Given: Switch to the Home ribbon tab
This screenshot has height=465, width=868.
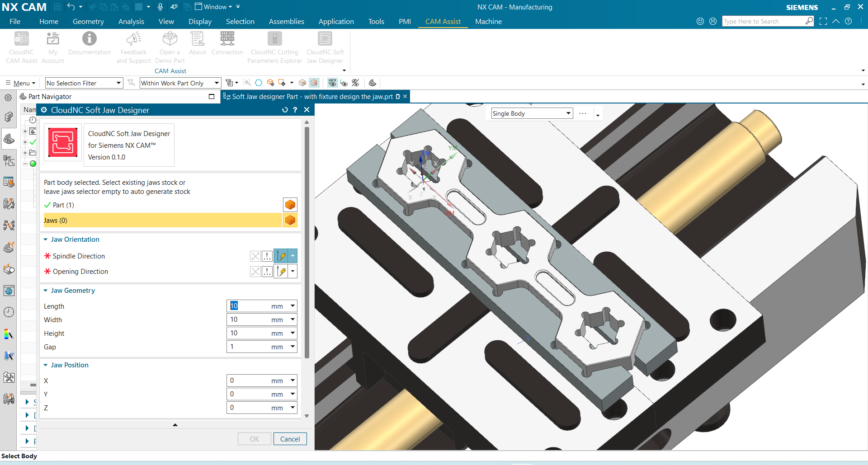Looking at the screenshot, I should click(49, 21).
